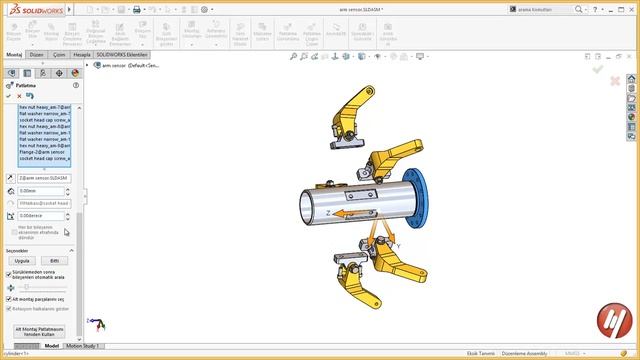Click the undo arrow icon in the Patlatma panel
Screen dimensions: 640x360
(30, 96)
